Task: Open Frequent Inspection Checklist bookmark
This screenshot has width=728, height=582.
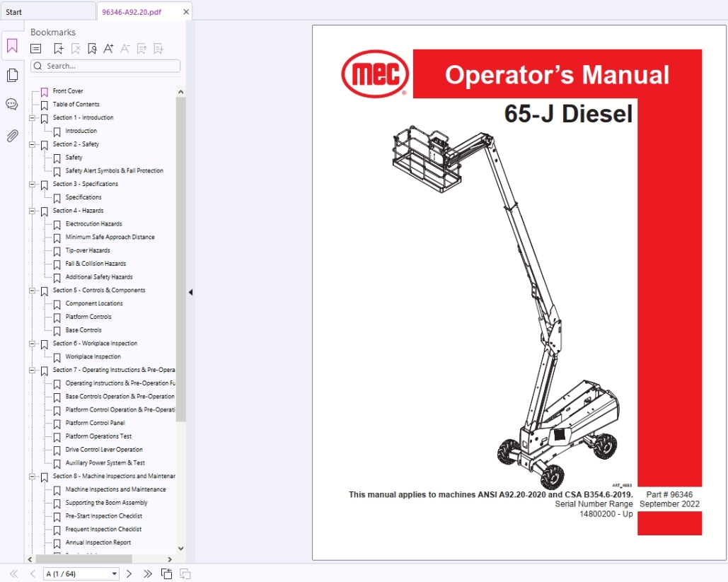Action: pos(103,530)
